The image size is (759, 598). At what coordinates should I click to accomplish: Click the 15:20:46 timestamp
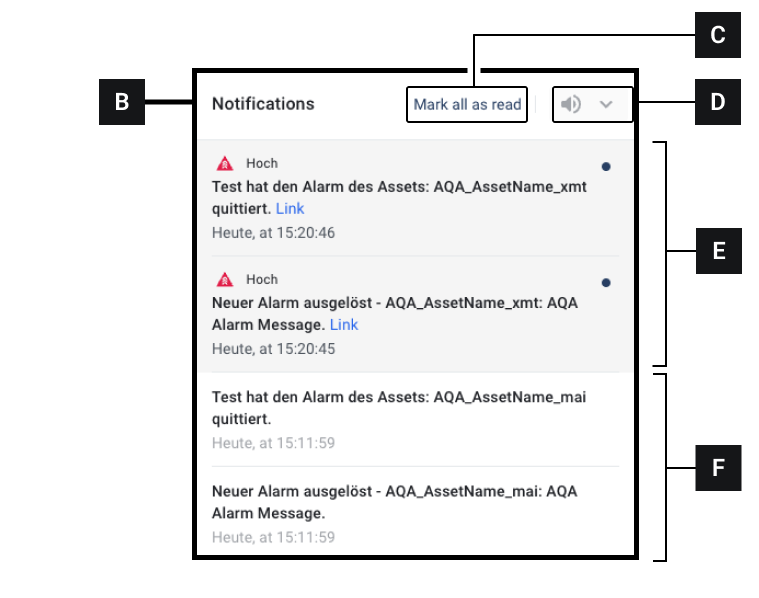pos(273,233)
